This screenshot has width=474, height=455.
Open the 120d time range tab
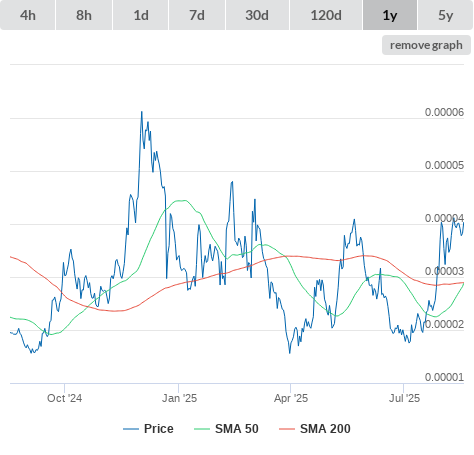pyautogui.click(x=326, y=15)
